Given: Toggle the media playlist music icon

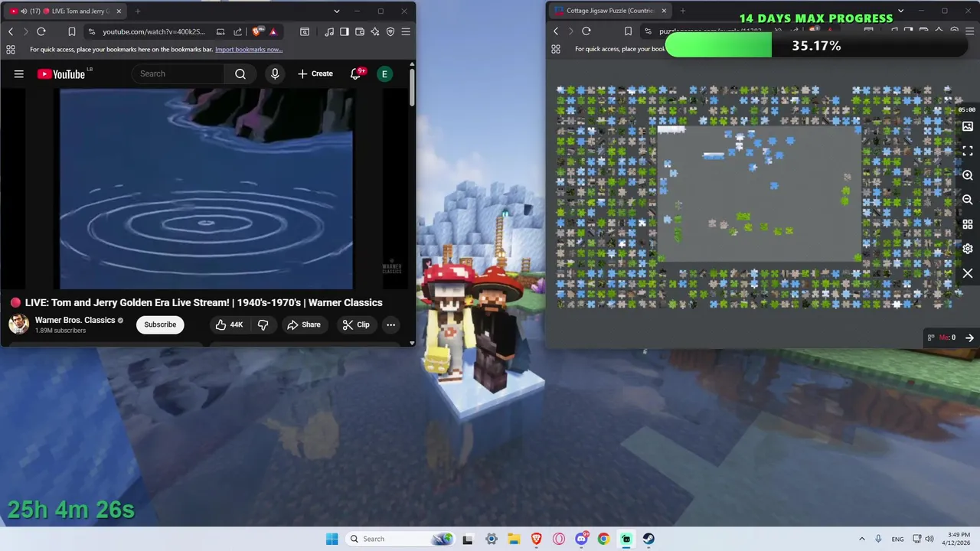Looking at the screenshot, I should point(329,31).
